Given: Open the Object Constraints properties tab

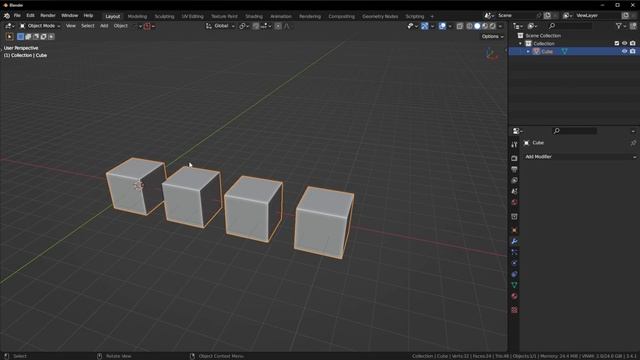Looking at the screenshot, I should point(514,274).
